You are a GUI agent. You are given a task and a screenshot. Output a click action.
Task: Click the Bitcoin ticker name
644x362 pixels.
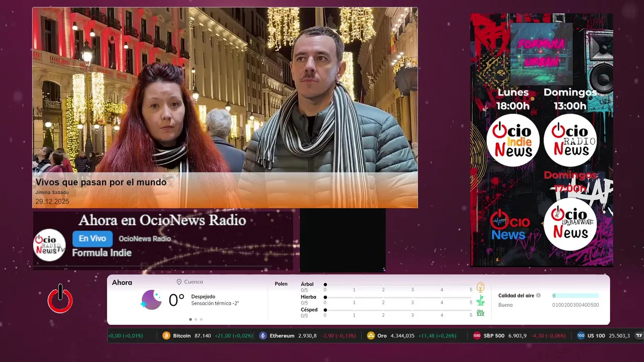[x=182, y=335]
